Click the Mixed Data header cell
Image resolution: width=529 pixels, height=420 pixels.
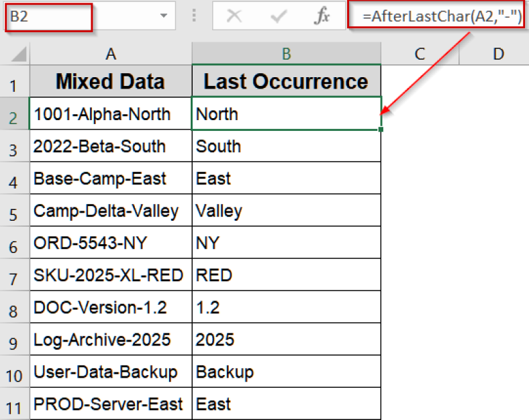[111, 82]
